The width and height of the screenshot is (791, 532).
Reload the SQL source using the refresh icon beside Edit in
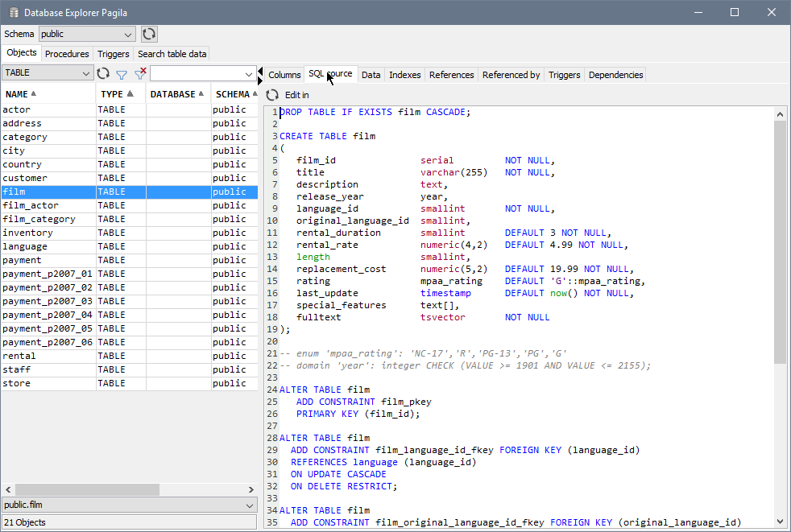click(x=272, y=95)
